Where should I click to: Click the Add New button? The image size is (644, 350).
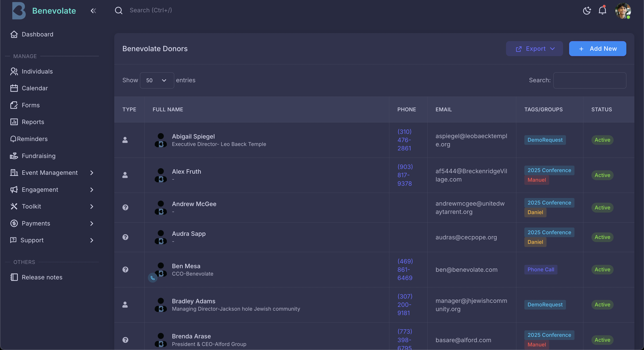(597, 48)
